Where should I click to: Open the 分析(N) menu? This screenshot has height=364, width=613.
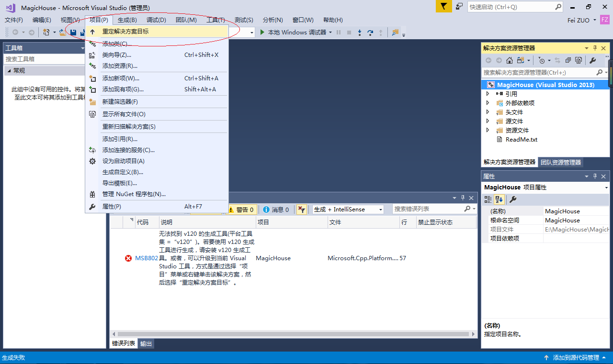(272, 20)
